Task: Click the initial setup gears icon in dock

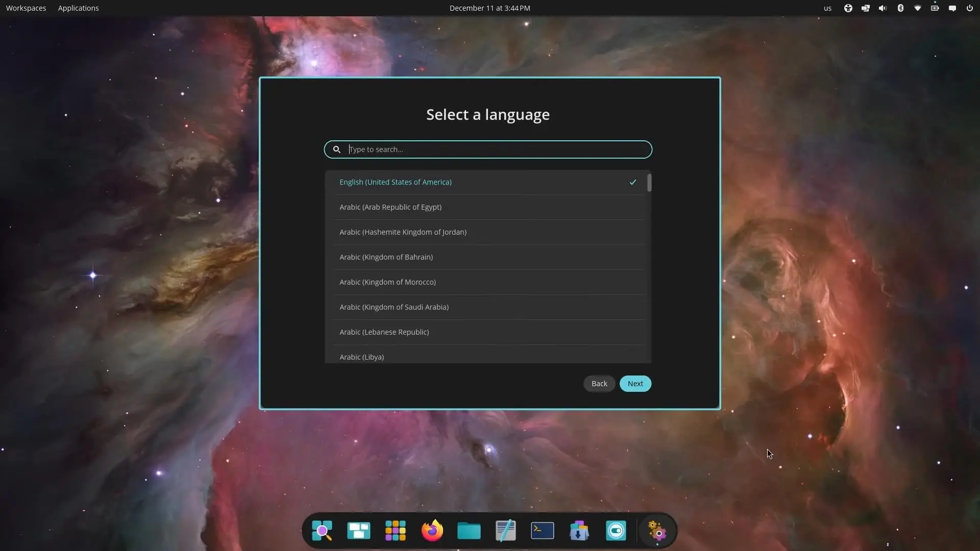Action: coord(657,531)
